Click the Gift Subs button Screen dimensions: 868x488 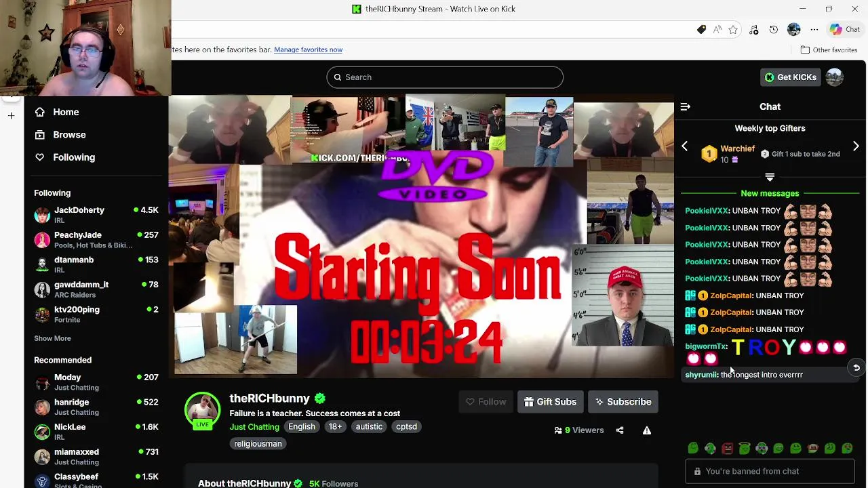pyautogui.click(x=550, y=402)
